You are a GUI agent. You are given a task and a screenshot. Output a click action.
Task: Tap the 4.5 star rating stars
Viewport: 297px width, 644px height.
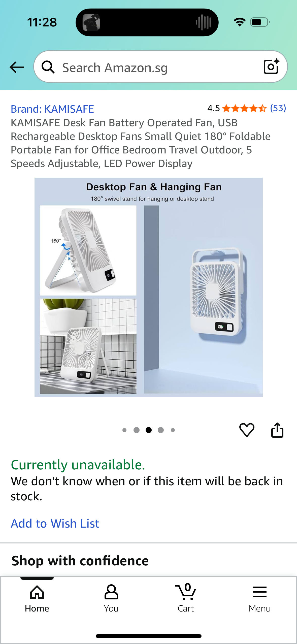[244, 108]
